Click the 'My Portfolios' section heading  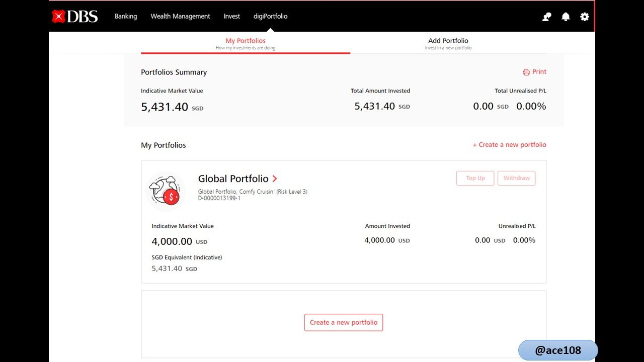(x=164, y=145)
